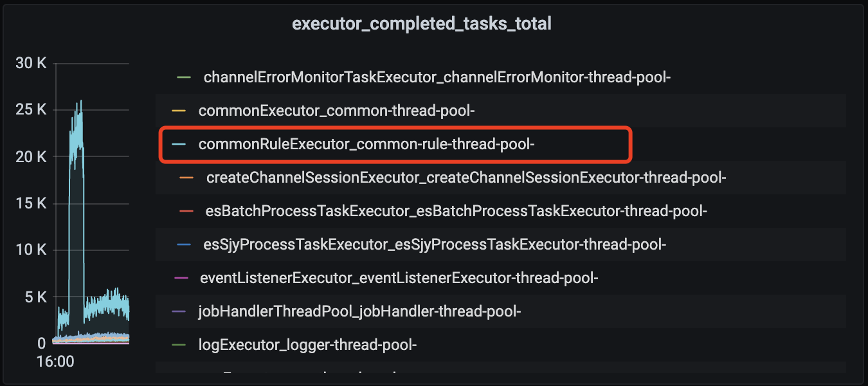The width and height of the screenshot is (868, 386).
Task: Click the red esBatchProcessTaskExecutor color line
Action: click(186, 212)
